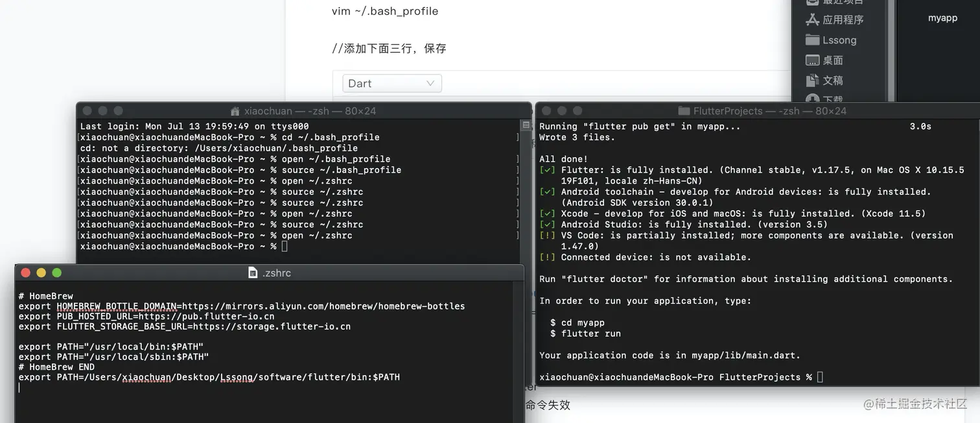980x423 pixels.
Task: Select Lssong label in Finder sidebar
Action: tap(839, 40)
